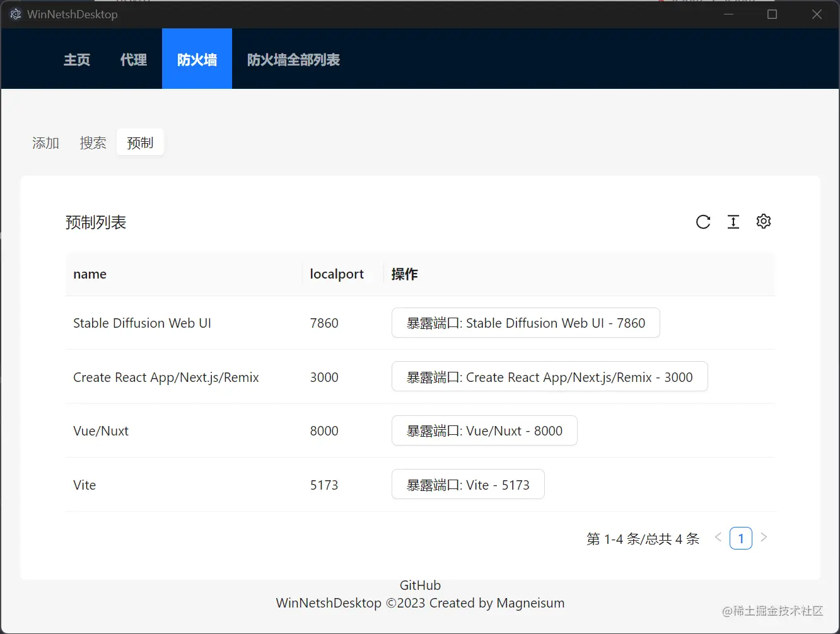Image resolution: width=840 pixels, height=634 pixels.
Task: Open the 防火墙全部列表 navigation tab
Action: (293, 60)
